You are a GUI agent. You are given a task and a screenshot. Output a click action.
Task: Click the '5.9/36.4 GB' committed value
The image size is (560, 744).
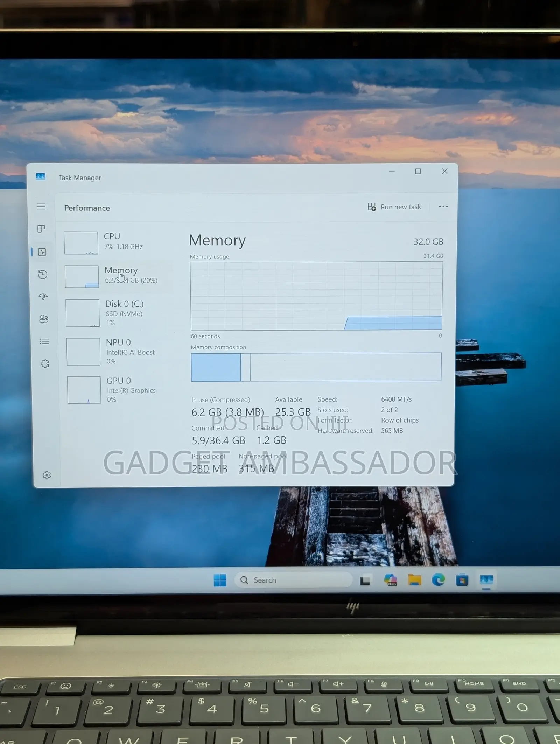point(218,440)
